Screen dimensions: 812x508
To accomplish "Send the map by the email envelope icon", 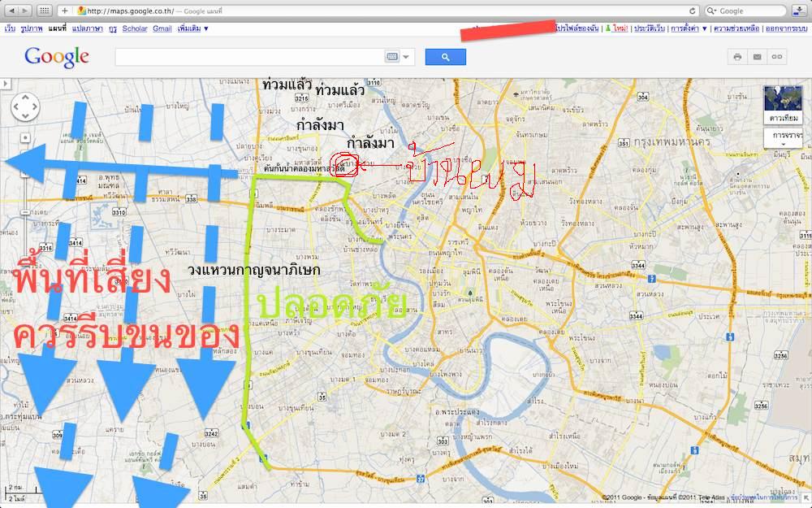I will point(757,57).
